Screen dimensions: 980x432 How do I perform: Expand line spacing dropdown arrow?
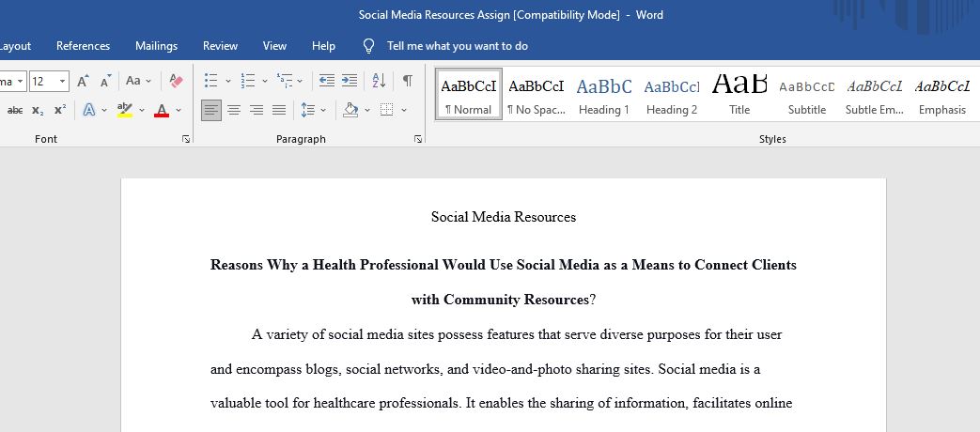[x=323, y=111]
